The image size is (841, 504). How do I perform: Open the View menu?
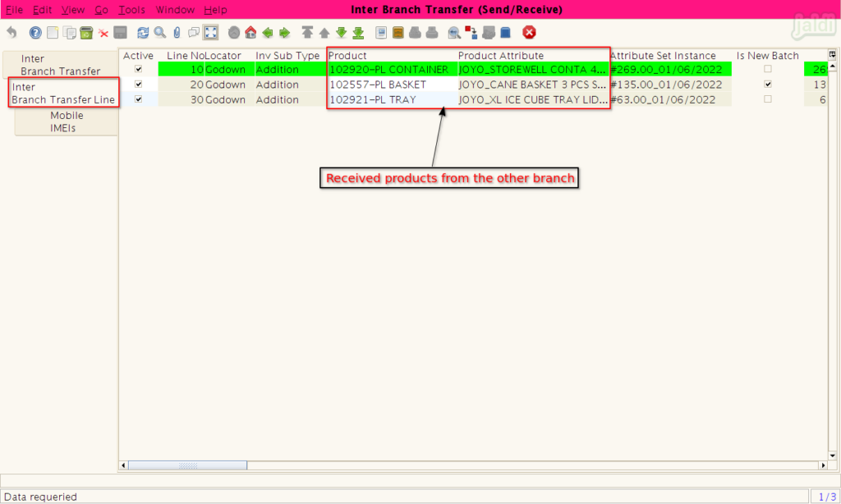tap(72, 10)
